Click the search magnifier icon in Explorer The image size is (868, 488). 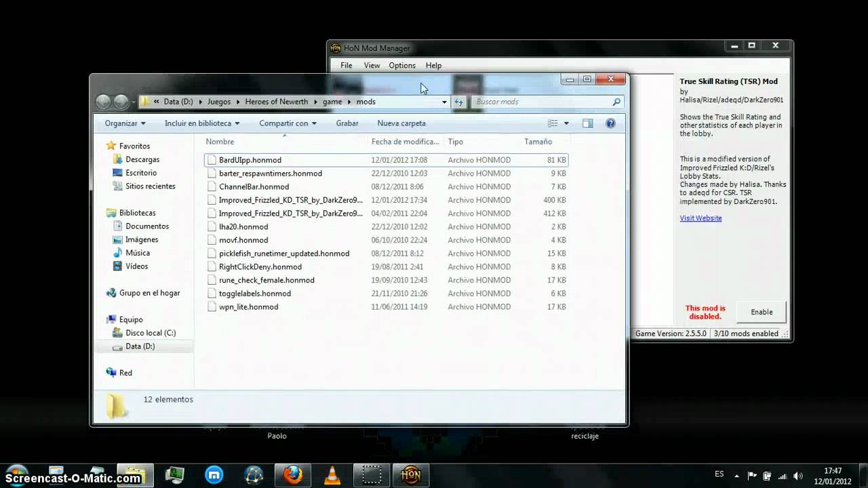tap(616, 102)
